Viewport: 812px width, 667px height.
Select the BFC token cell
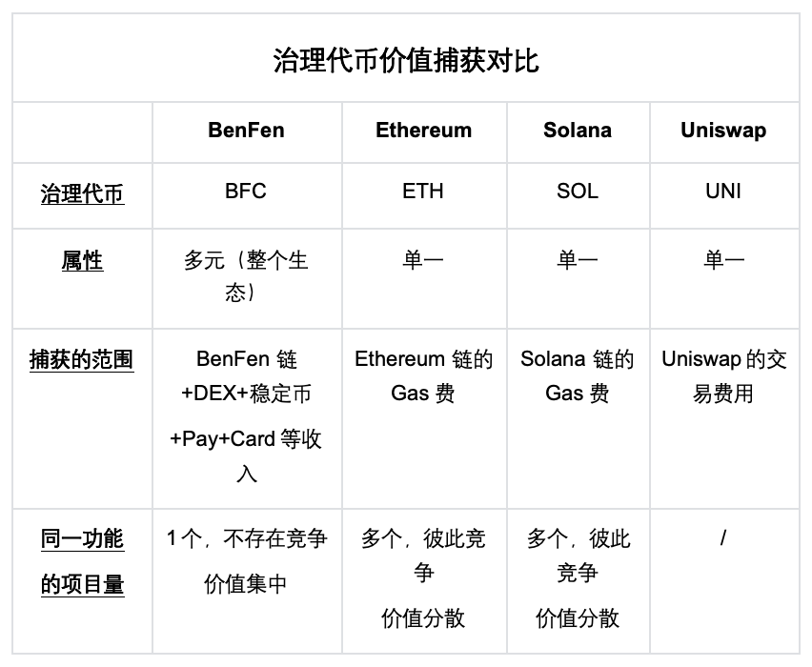(x=246, y=192)
